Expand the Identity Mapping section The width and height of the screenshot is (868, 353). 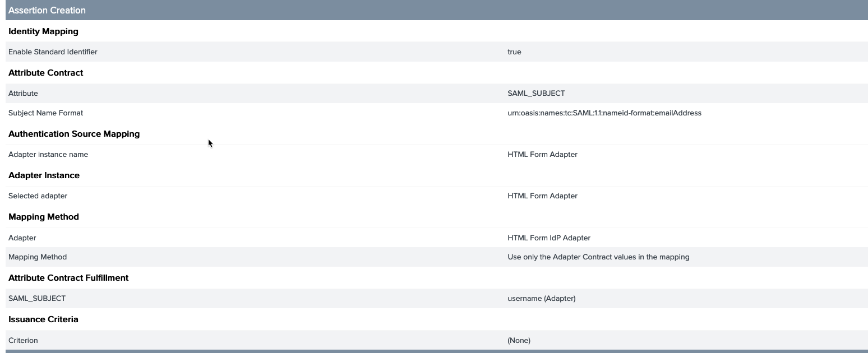pos(43,31)
